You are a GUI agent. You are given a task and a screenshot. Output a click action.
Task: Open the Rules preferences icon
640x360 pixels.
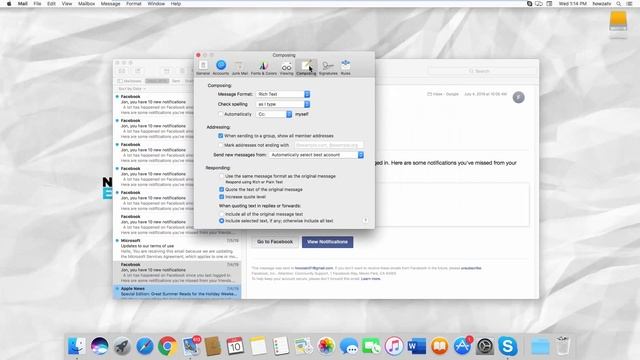[x=346, y=67]
